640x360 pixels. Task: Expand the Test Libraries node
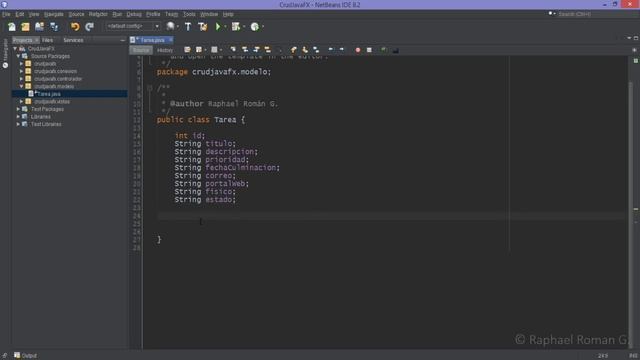pos(18,124)
